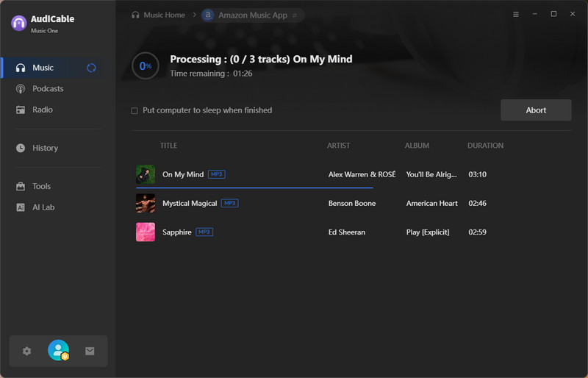Click the Processing status heading
588x378 pixels.
point(261,60)
